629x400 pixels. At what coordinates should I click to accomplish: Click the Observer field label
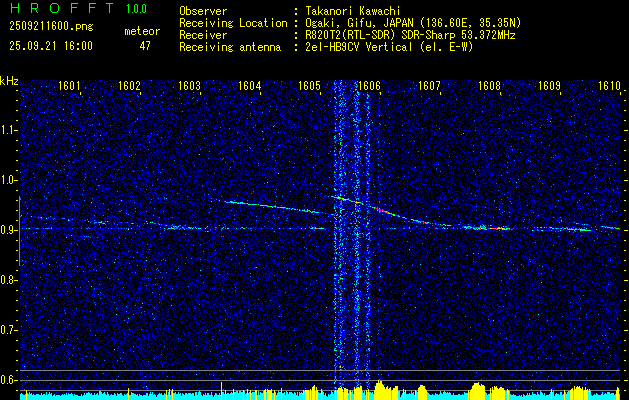pos(203,11)
